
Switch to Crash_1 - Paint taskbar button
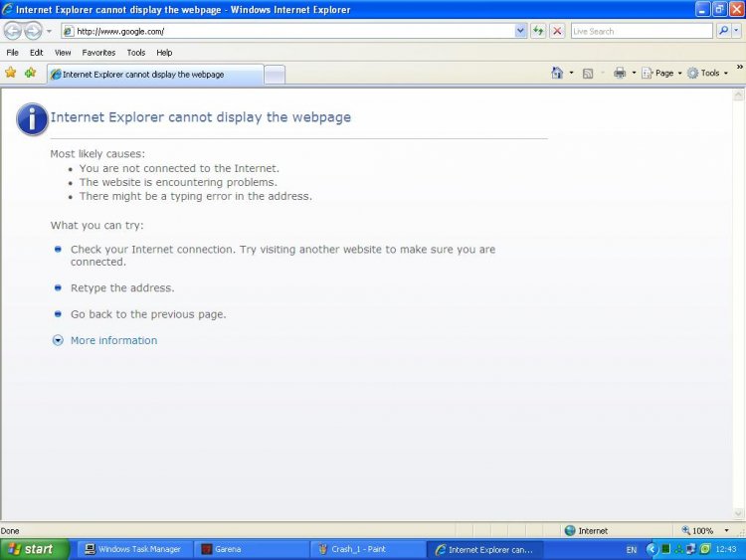(368, 549)
